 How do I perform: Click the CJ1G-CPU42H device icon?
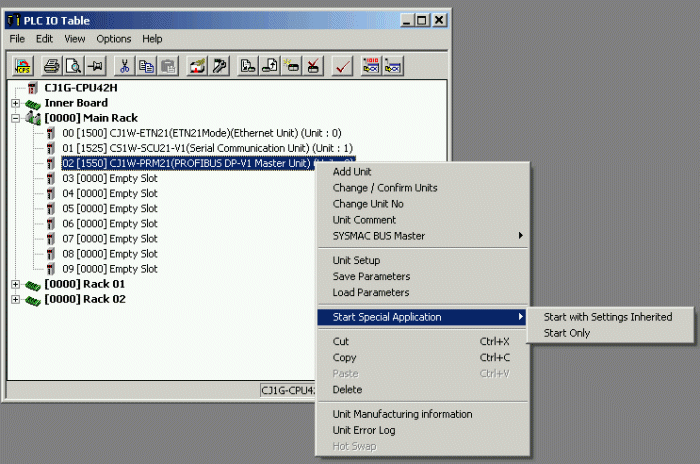(x=32, y=88)
